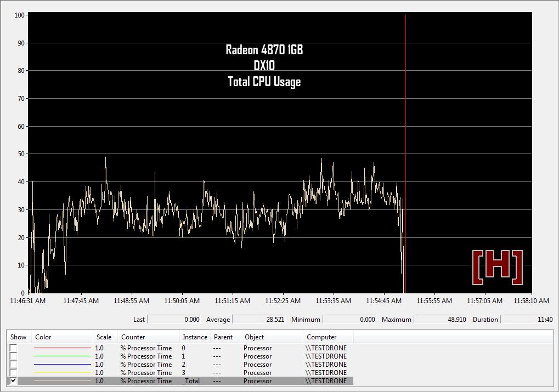Sort by the Scale column header
559x392 pixels.
(x=105, y=337)
